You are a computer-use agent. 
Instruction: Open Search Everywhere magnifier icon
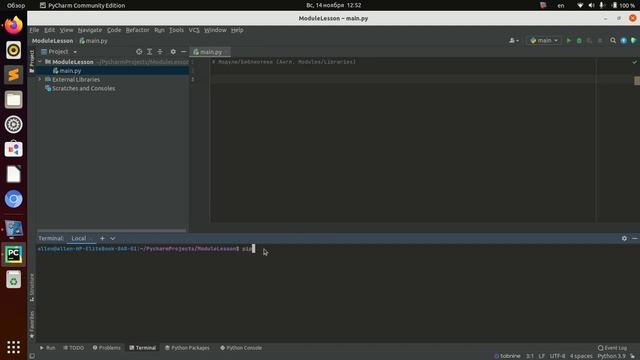point(613,40)
